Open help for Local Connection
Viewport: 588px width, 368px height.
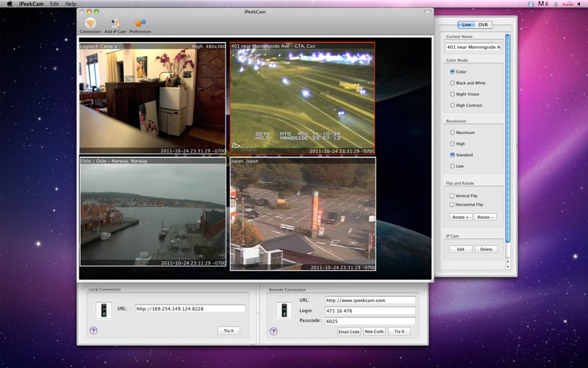pyautogui.click(x=93, y=331)
